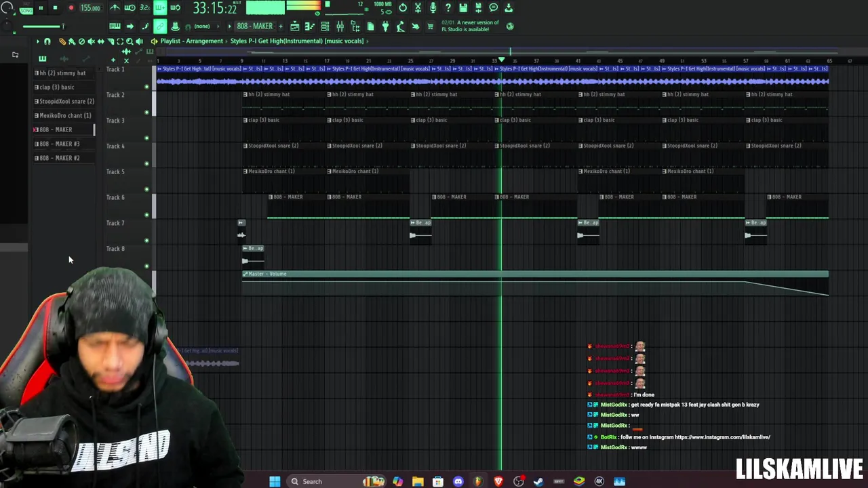Viewport: 868px width, 488px height.
Task: Toggle loop recording icon
Action: pyautogui.click(x=175, y=8)
